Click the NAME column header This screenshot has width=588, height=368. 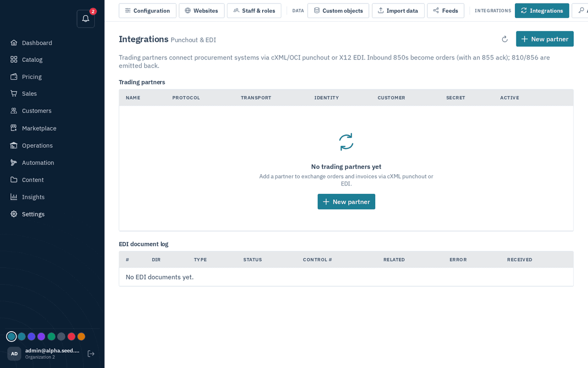pyautogui.click(x=133, y=98)
